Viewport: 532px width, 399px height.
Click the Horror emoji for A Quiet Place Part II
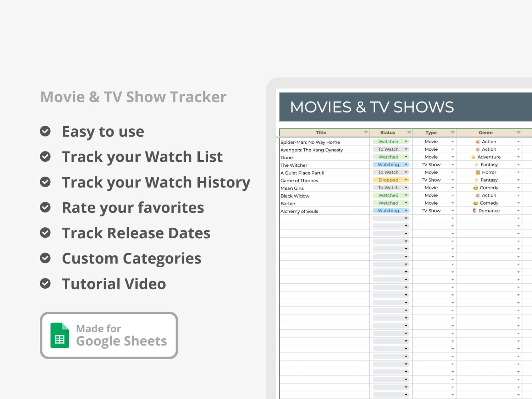coord(477,172)
